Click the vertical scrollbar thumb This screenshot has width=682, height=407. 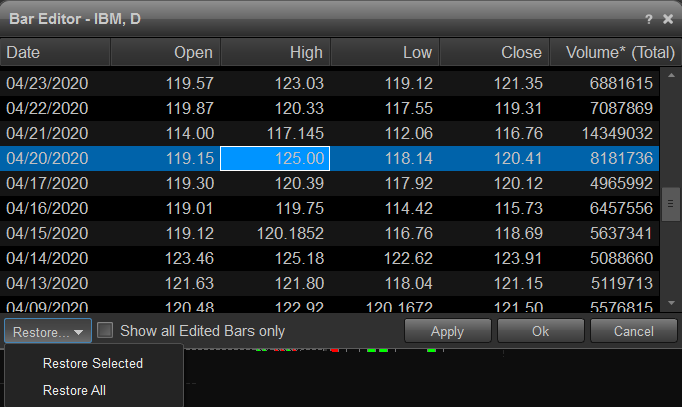(671, 204)
